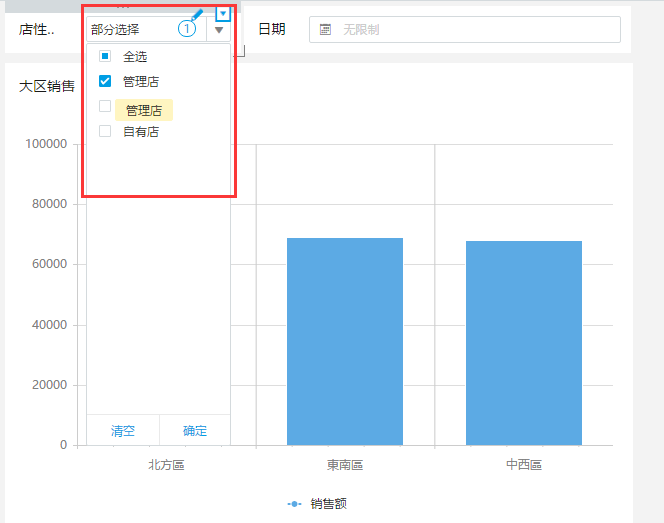Click the calendar icon in date field
This screenshot has width=664, height=523.
tap(325, 30)
